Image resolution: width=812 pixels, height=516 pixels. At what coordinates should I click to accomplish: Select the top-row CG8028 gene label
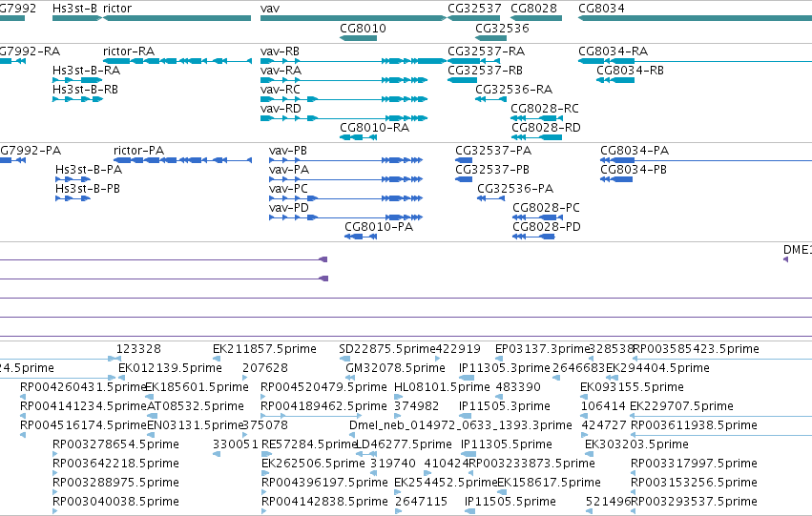click(x=533, y=9)
